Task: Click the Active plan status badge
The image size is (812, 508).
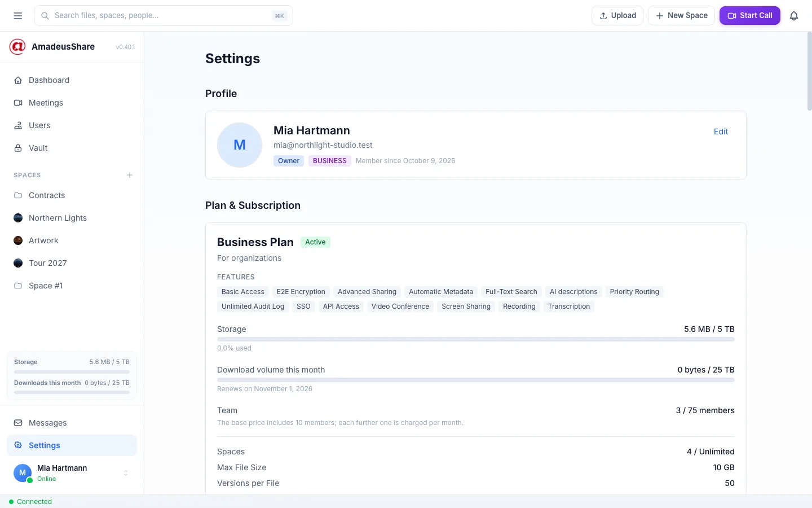Action: (x=315, y=242)
